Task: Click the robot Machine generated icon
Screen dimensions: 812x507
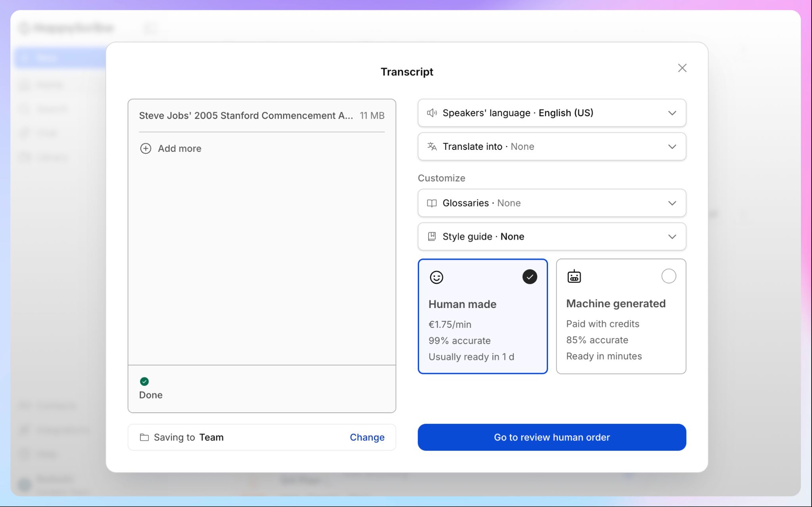Action: coord(574,276)
